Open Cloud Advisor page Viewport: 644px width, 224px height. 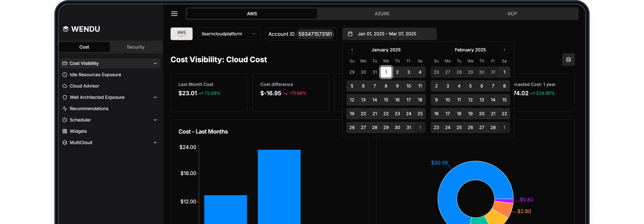[x=110, y=86]
